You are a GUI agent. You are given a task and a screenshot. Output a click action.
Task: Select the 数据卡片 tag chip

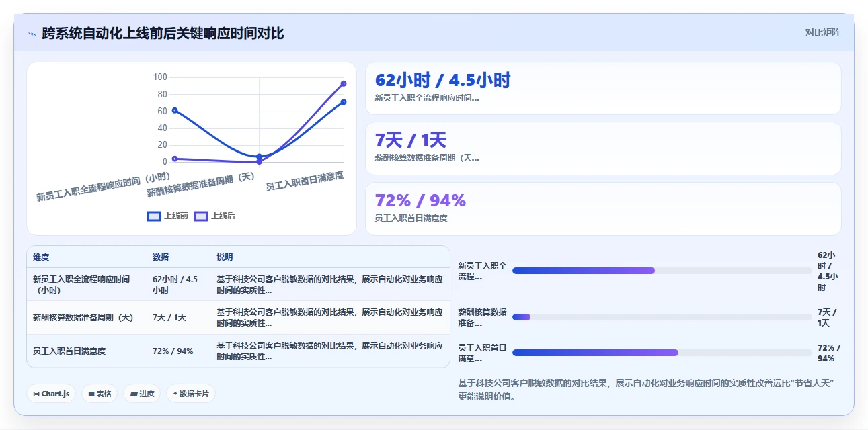coord(191,394)
